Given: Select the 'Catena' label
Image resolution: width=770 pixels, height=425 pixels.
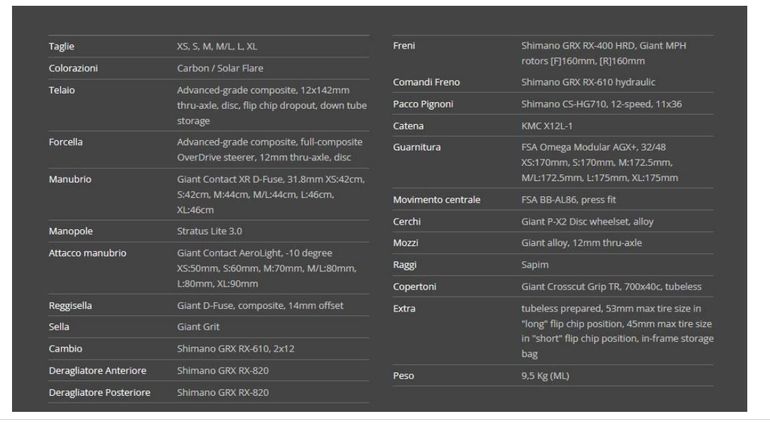Looking at the screenshot, I should click(x=408, y=126).
